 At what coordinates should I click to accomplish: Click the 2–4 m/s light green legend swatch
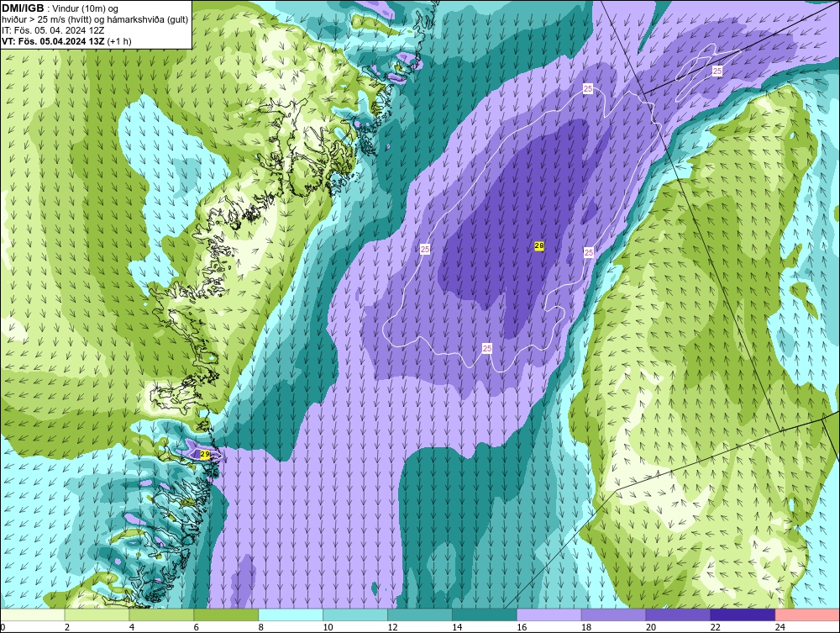pyautogui.click(x=97, y=615)
